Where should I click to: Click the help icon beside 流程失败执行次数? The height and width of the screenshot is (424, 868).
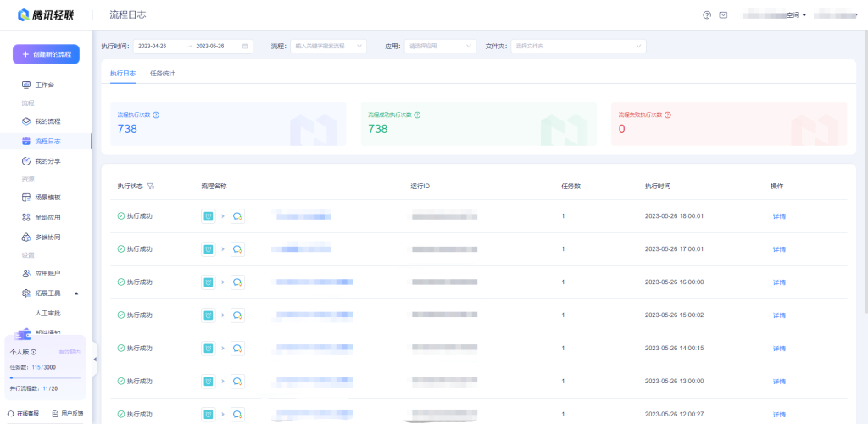[668, 114]
